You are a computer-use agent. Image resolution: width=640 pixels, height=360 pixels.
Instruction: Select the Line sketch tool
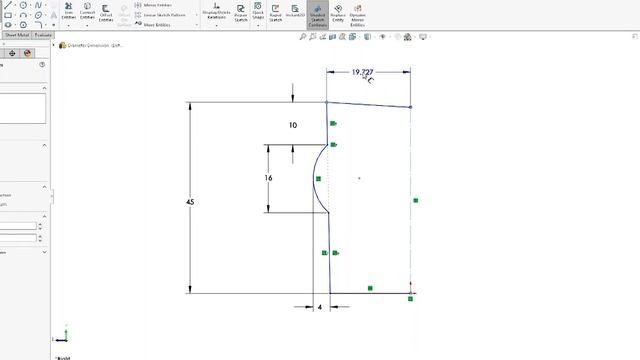(8, 5)
